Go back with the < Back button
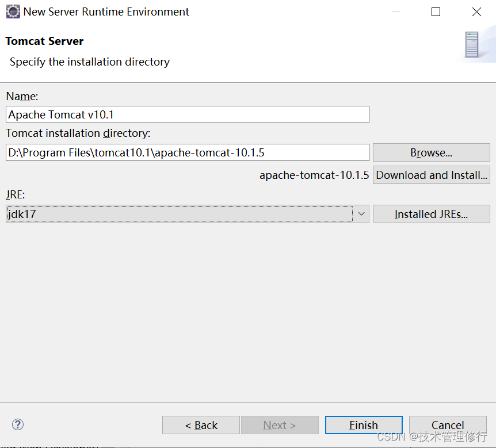The image size is (496, 448). [201, 425]
